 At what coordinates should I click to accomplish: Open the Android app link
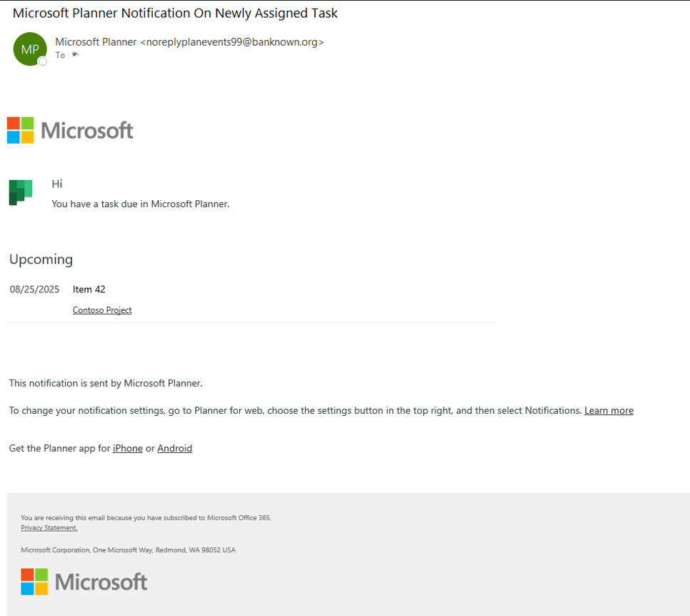click(x=175, y=448)
